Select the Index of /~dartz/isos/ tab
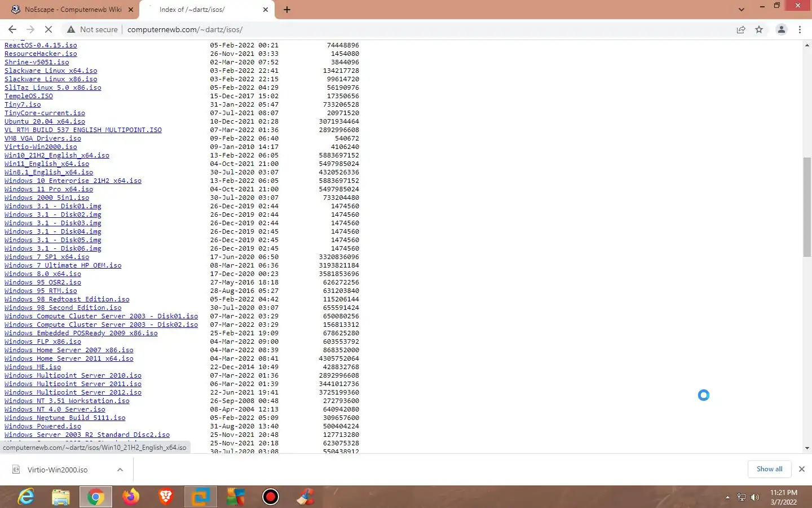812x508 pixels. pos(206,10)
